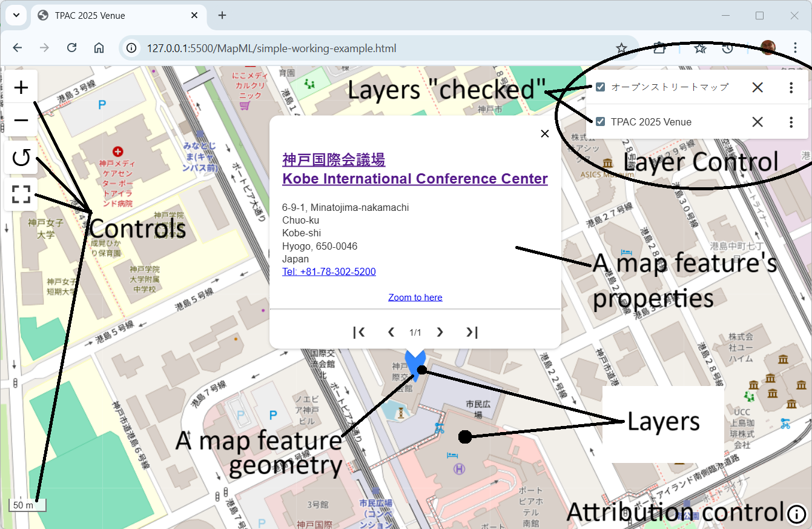Viewport: 812px width, 529px height.
Task: Zoom out using the minus map control
Action: click(21, 120)
